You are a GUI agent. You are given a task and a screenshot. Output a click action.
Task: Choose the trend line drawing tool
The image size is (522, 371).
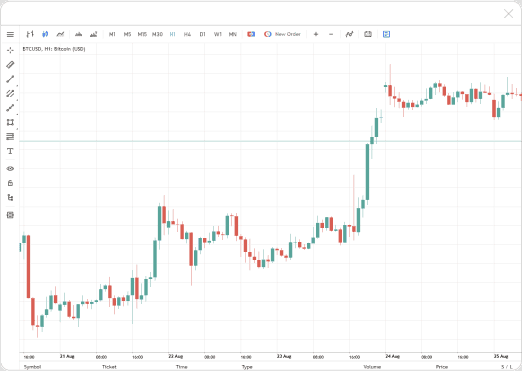click(10, 79)
